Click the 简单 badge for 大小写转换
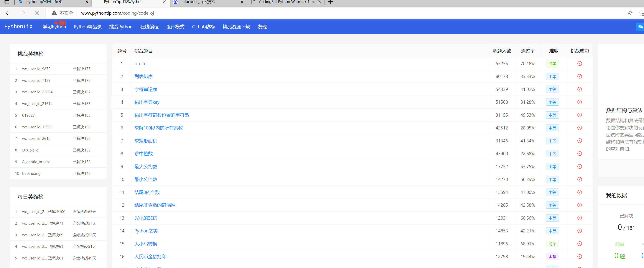644x268 pixels. pos(552,244)
